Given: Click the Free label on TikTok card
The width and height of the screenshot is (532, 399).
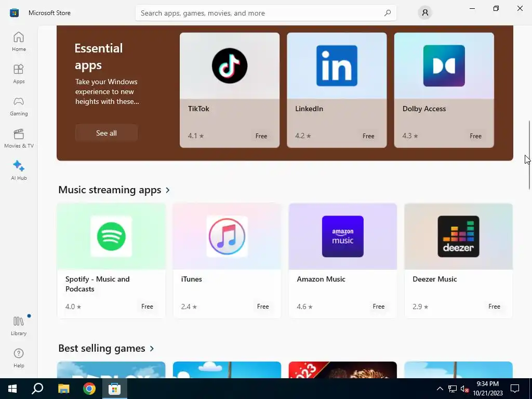Looking at the screenshot, I should (x=261, y=136).
